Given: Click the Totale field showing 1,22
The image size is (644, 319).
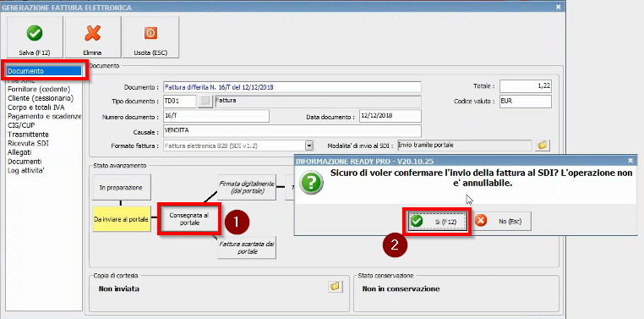Looking at the screenshot, I should (526, 86).
